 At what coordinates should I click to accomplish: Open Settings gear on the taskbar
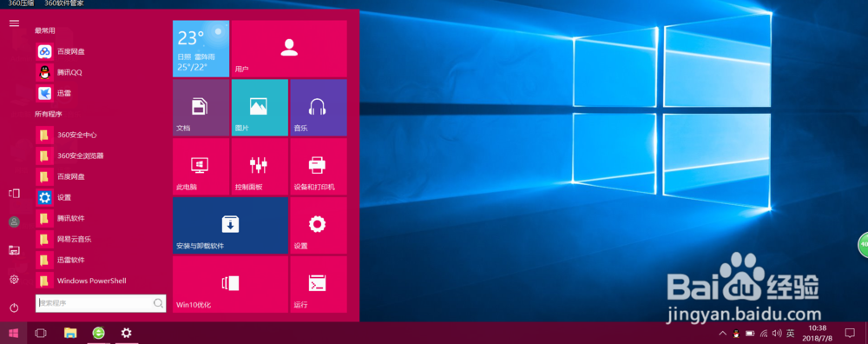[126, 333]
